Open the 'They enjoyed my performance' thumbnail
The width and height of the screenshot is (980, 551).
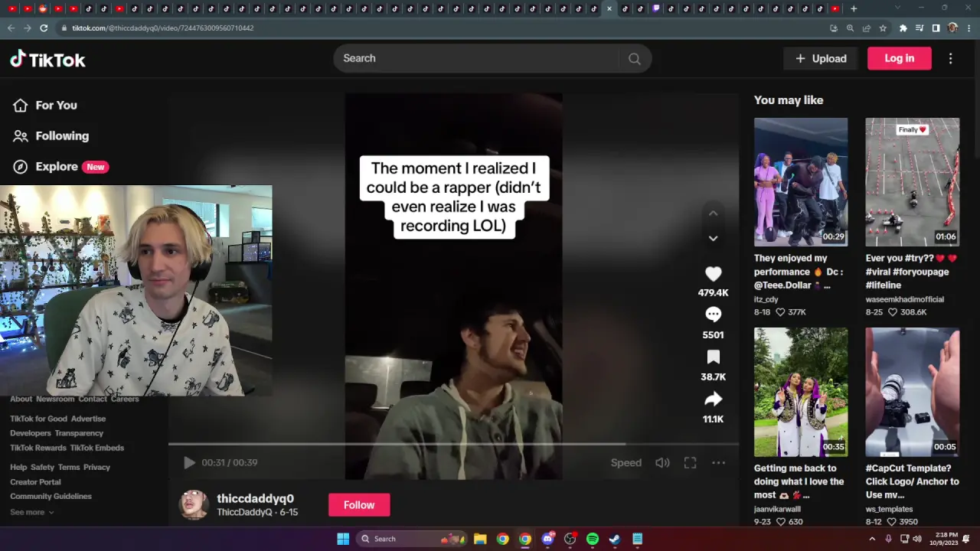800,181
